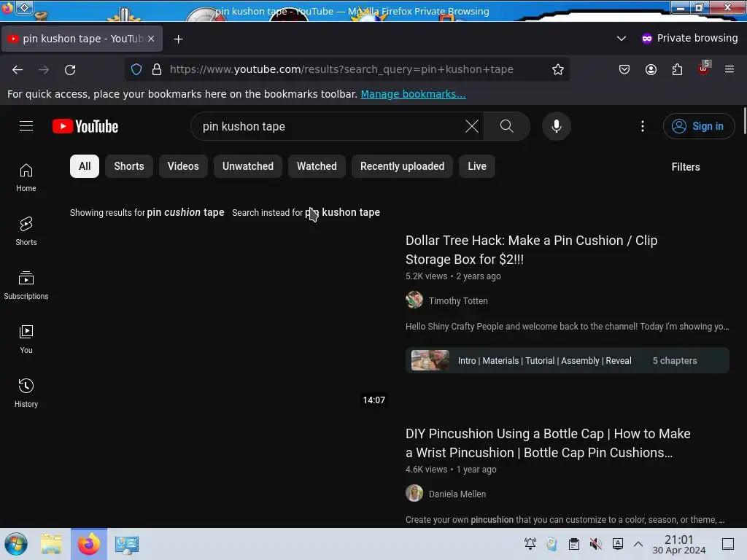Go back with the browser back arrow
This screenshot has height=560, width=747.
click(x=18, y=70)
